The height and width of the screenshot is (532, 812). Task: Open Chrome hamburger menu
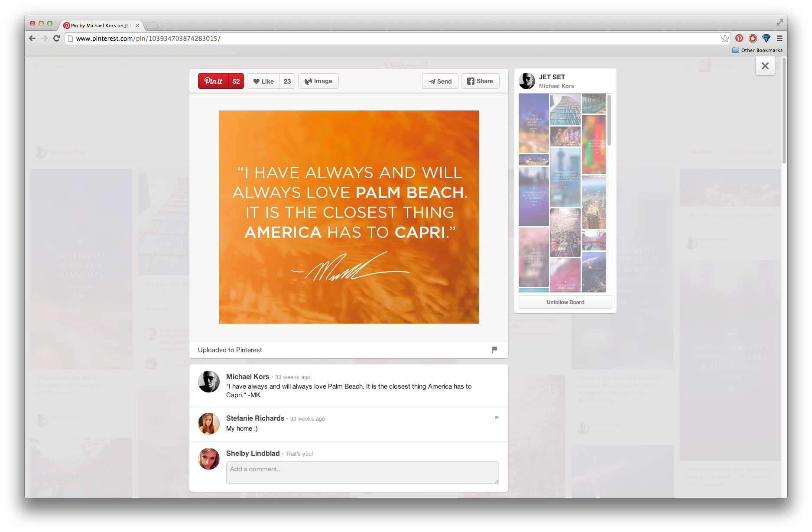click(x=780, y=38)
